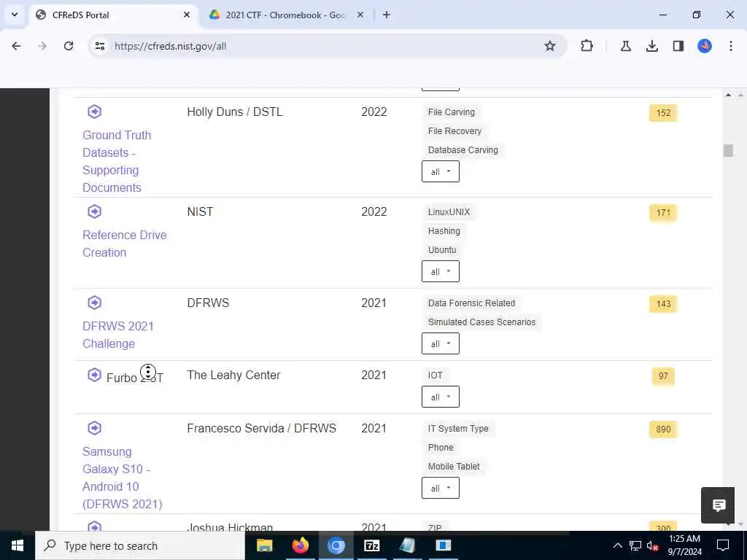Click the Furbo dataset title
Image resolution: width=747 pixels, height=560 pixels.
pyautogui.click(x=135, y=378)
